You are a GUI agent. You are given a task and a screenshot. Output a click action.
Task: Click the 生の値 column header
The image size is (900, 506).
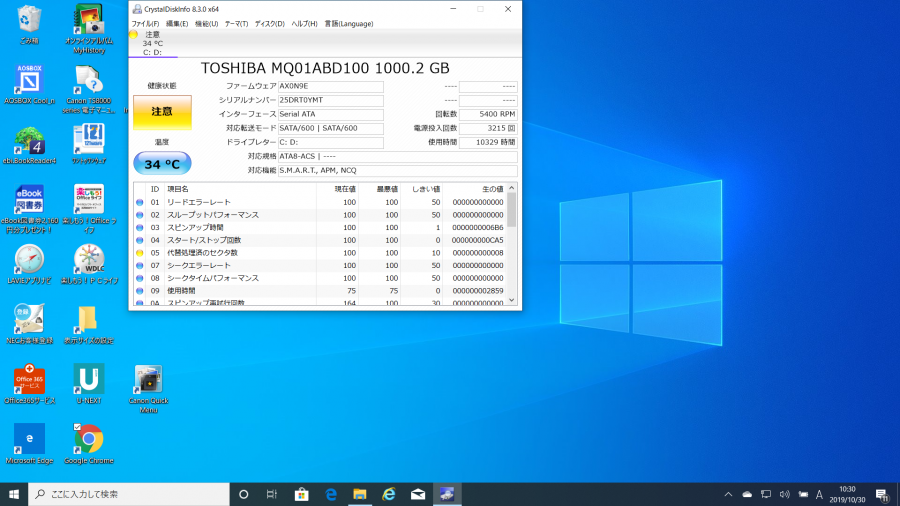click(475, 189)
